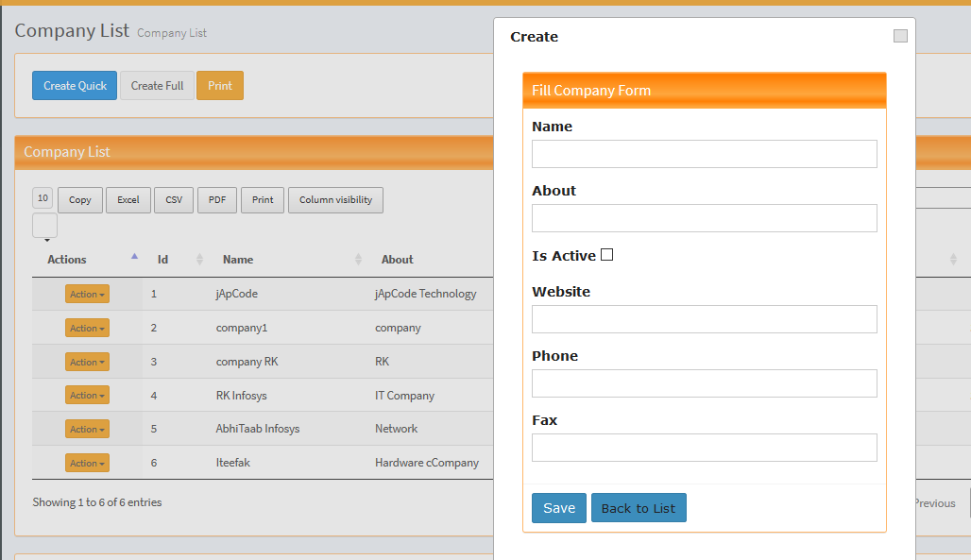The width and height of the screenshot is (971, 560).
Task: Select the jApCode Technology about cell
Action: [x=425, y=294]
